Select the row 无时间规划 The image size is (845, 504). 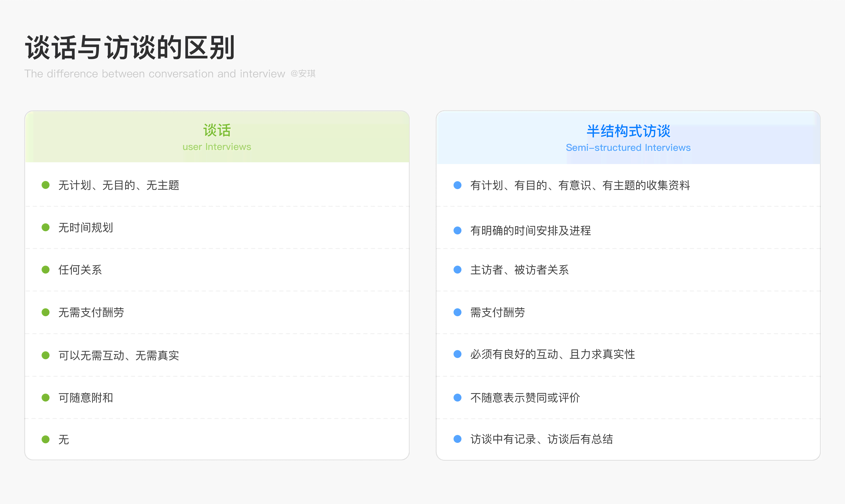coord(217,227)
